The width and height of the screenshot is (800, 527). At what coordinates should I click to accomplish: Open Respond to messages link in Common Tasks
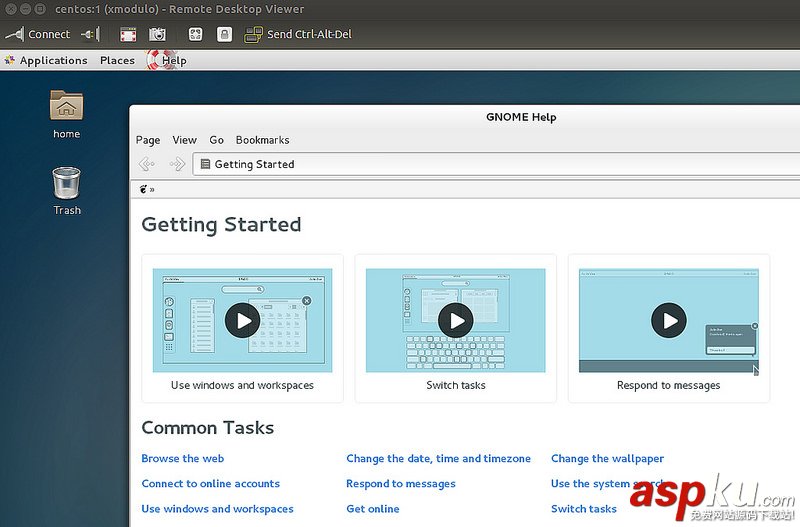[401, 483]
